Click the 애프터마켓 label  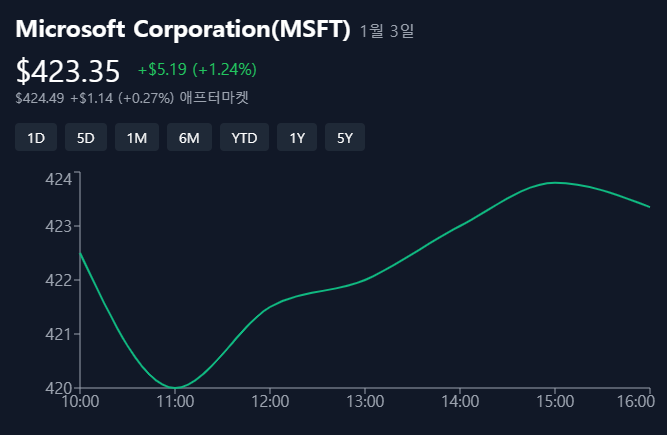(214, 98)
